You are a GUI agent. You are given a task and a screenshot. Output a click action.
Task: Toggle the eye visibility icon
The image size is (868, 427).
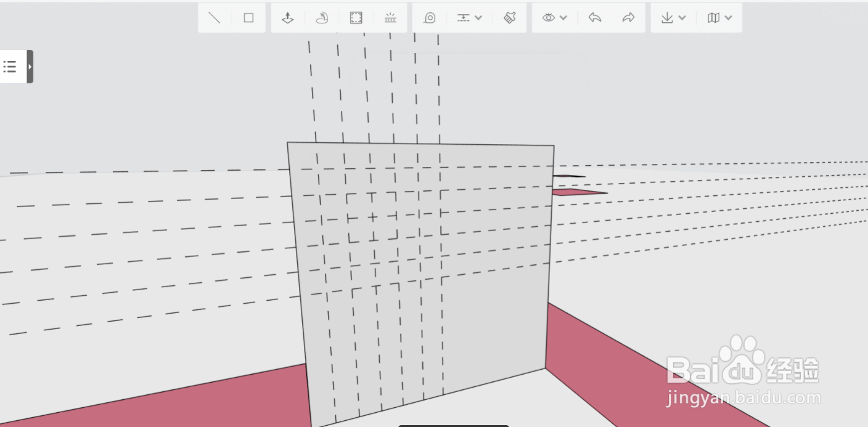coord(549,18)
